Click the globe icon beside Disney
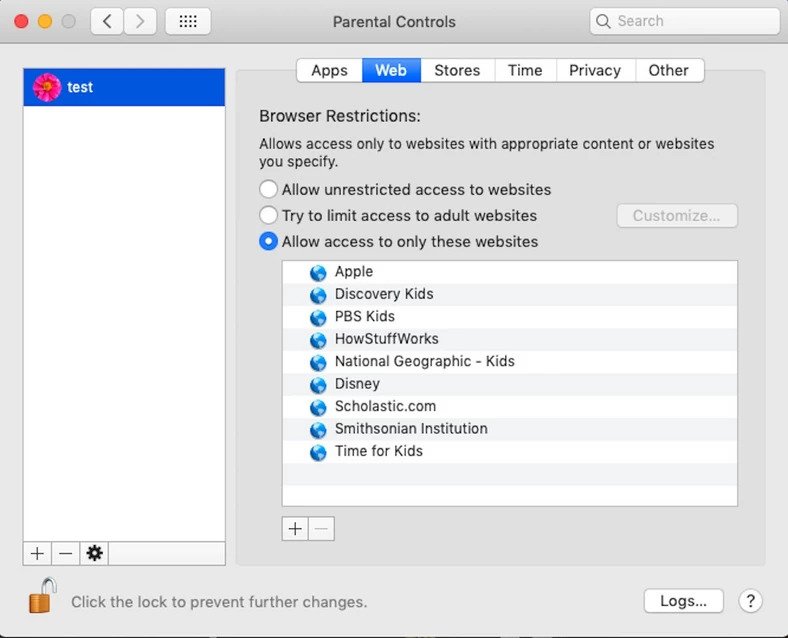Screen dimensions: 788x638 [318, 385]
